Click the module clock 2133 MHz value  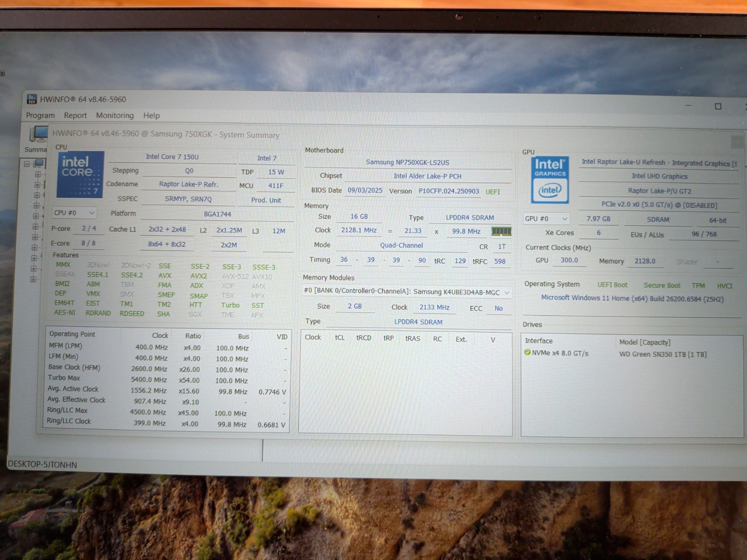[x=434, y=307]
